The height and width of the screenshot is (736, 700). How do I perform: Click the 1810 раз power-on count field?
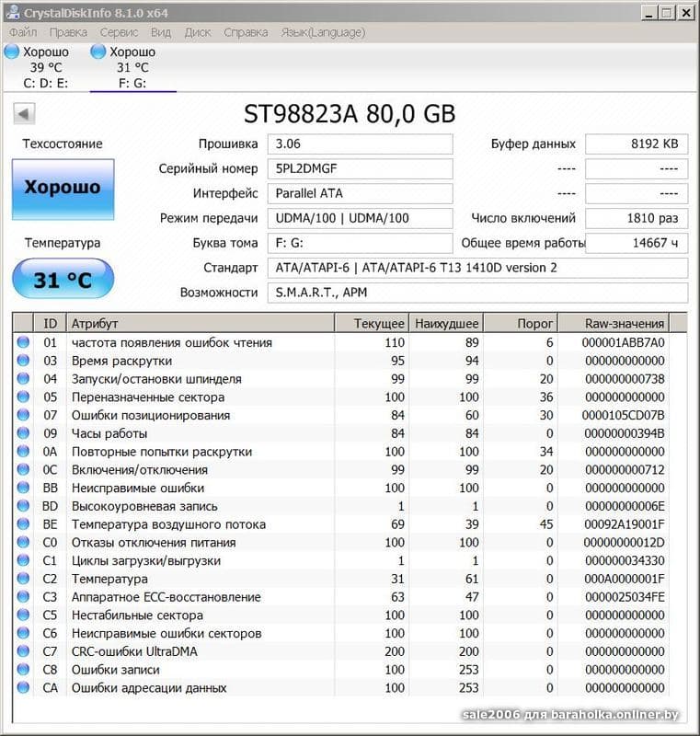(637, 218)
